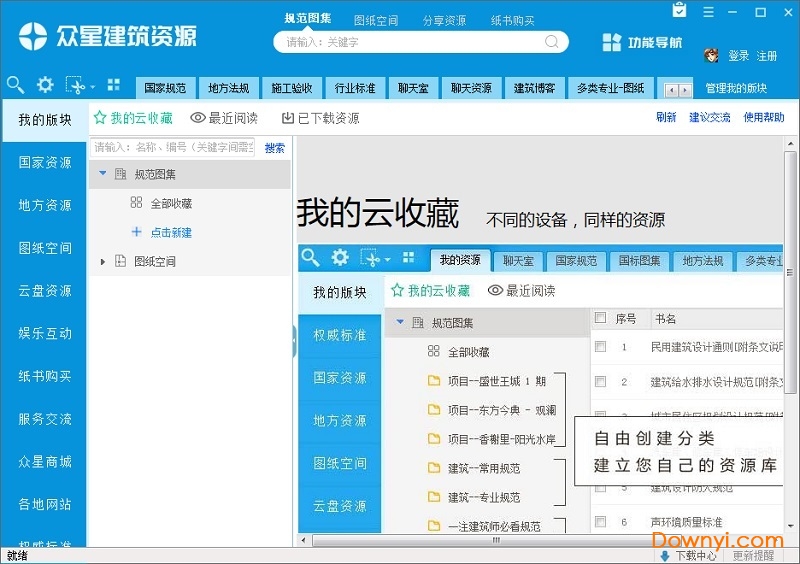
Task: Click the name/number filter input field
Action: [173, 147]
